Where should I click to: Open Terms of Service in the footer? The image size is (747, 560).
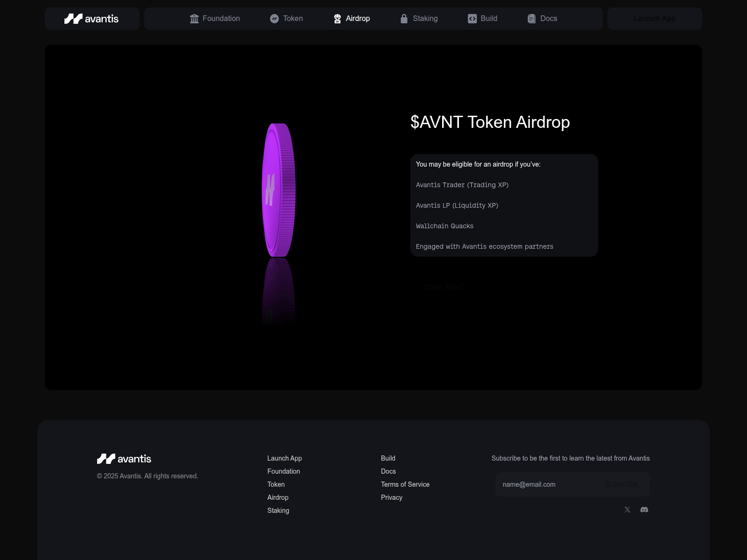coord(405,484)
